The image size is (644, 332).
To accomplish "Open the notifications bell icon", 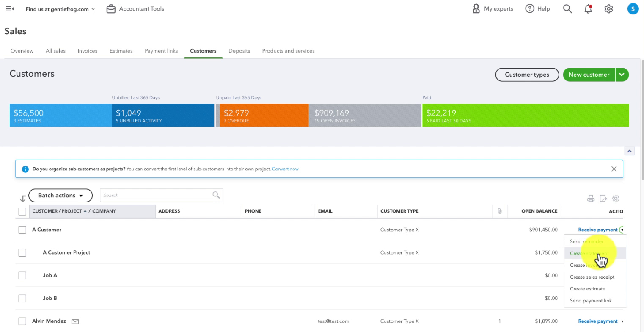I will [588, 9].
